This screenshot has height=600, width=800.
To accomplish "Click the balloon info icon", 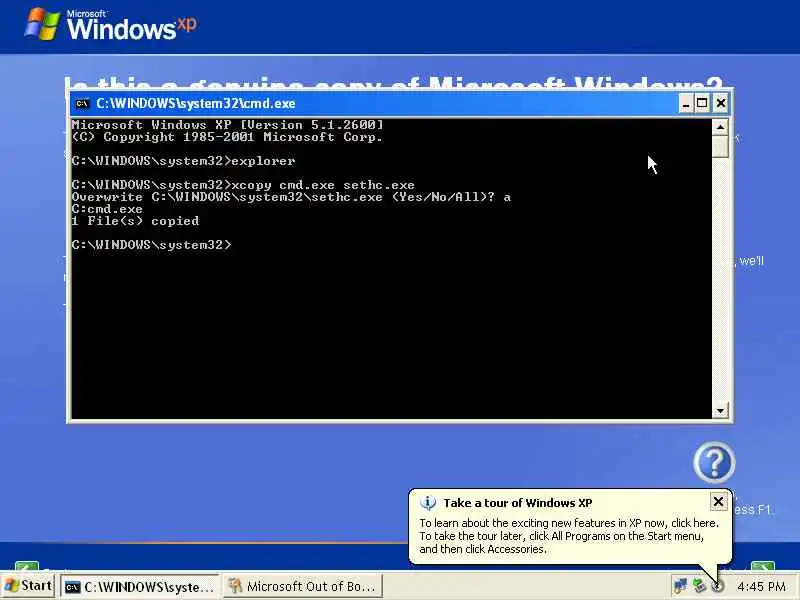I will click(x=428, y=503).
